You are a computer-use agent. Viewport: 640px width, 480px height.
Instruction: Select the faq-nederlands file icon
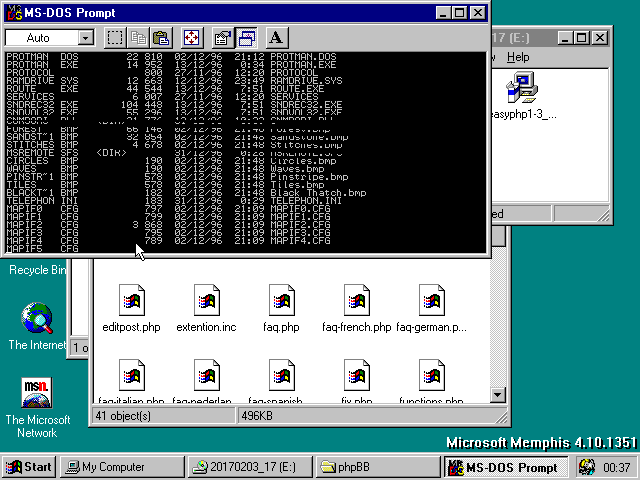coord(207,375)
